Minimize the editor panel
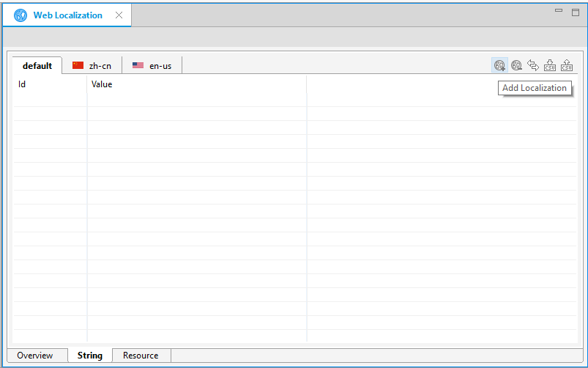588x368 pixels. (x=559, y=11)
